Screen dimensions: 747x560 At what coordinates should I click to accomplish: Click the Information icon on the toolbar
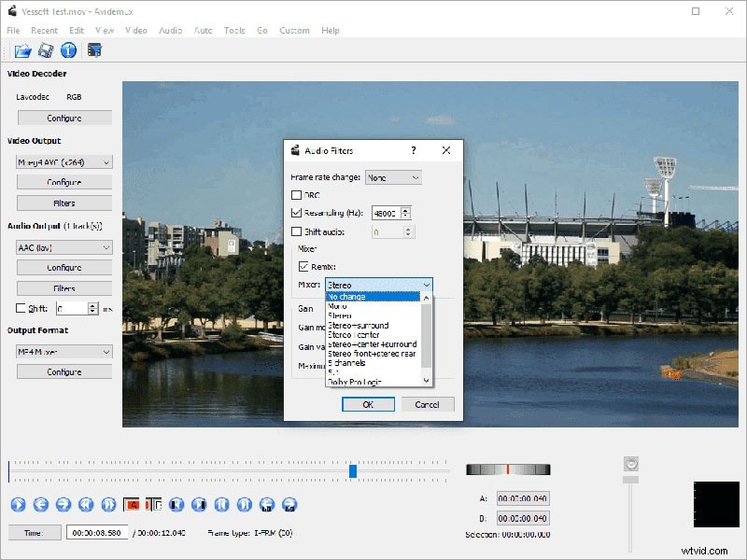click(68, 50)
